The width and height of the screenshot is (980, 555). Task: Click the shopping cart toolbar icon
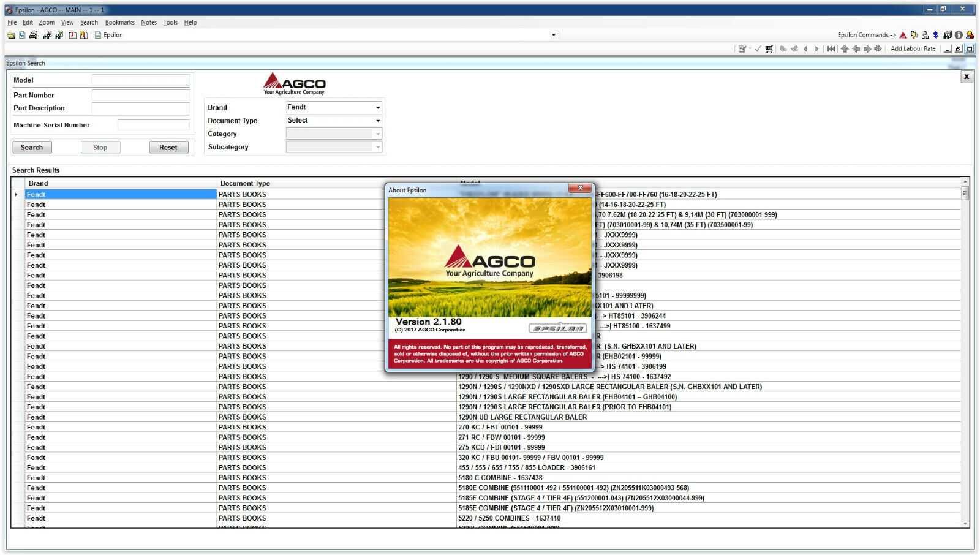point(769,48)
